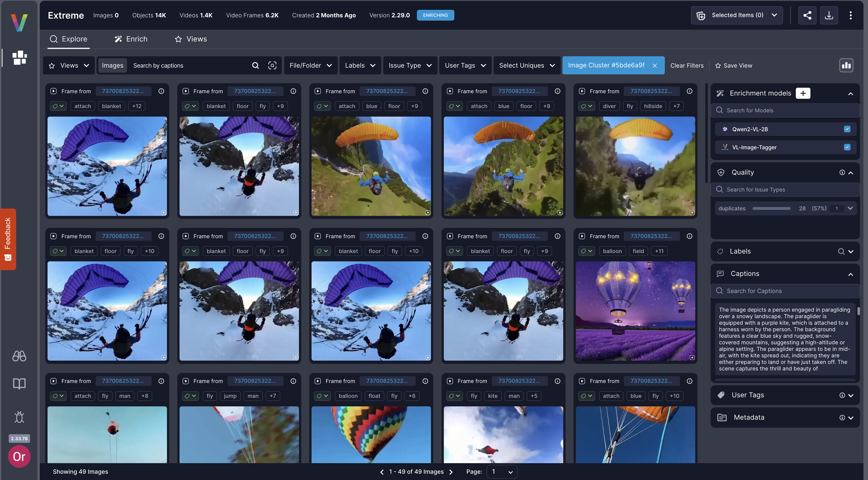Click the info icon on first frame card
Screen dimensions: 868x480
pos(161,91)
